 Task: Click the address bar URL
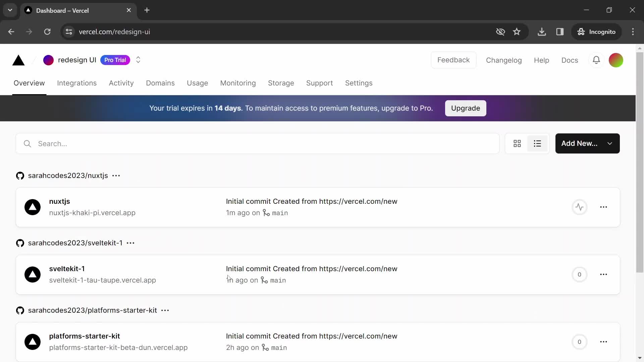coord(114,32)
